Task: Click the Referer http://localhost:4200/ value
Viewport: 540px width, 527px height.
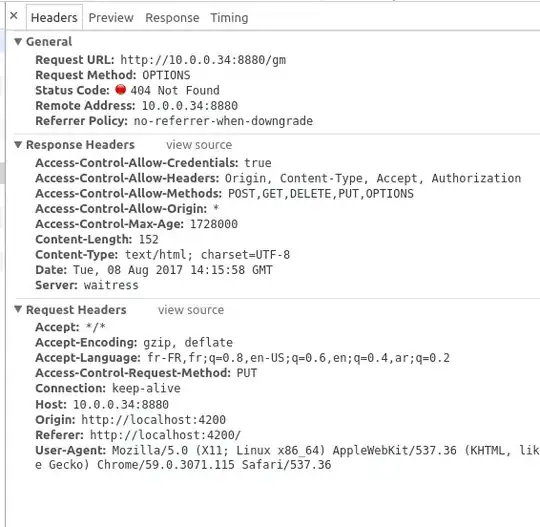Action: pyautogui.click(x=165, y=435)
